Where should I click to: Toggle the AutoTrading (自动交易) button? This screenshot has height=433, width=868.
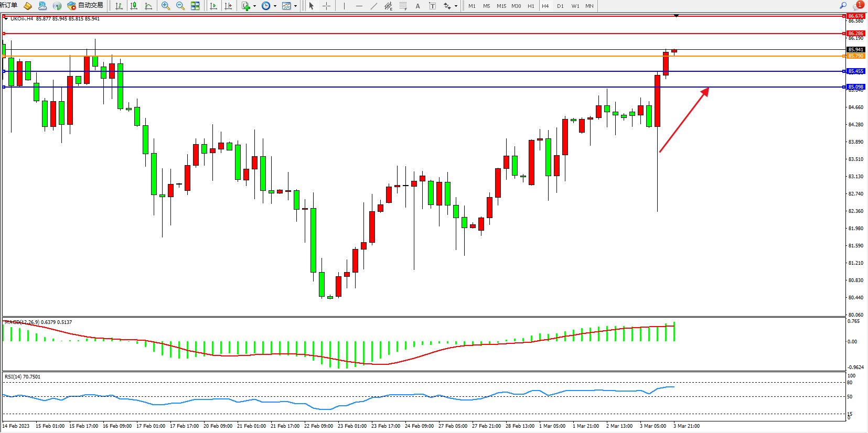coord(85,6)
